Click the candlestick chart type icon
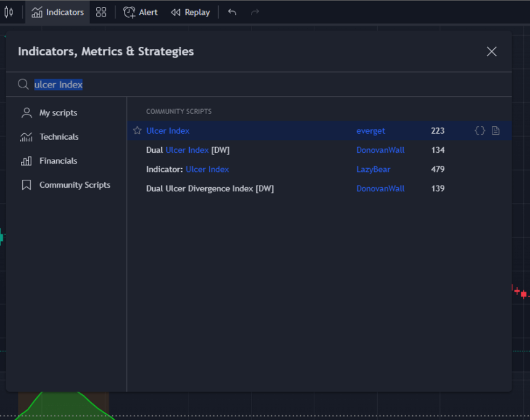Viewport: 530px width, 420px height. (x=9, y=12)
